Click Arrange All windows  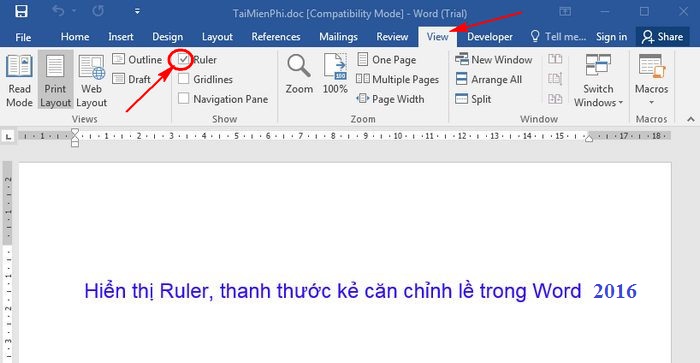coord(488,79)
